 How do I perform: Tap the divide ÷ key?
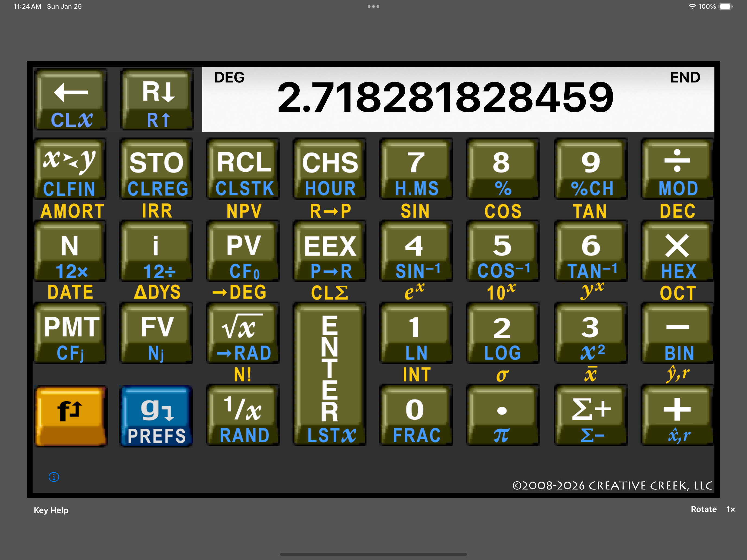[678, 169]
